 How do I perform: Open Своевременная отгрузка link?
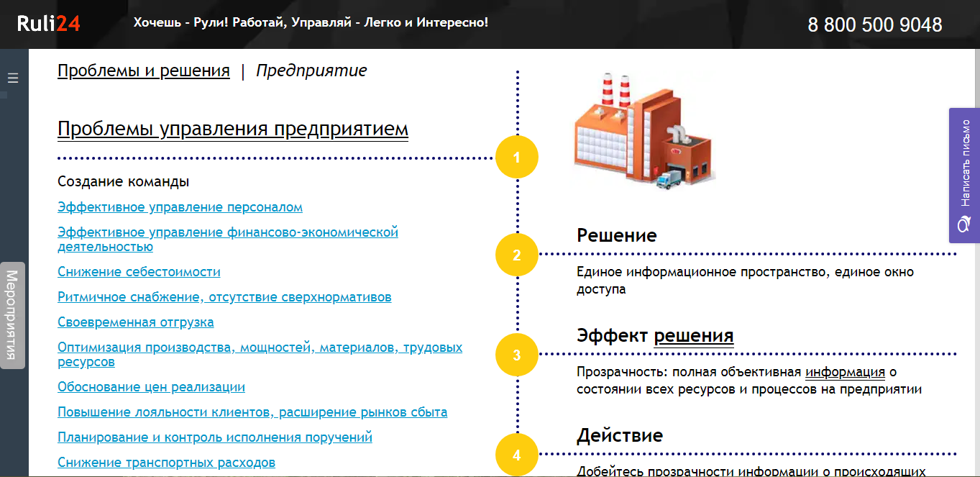point(135,322)
